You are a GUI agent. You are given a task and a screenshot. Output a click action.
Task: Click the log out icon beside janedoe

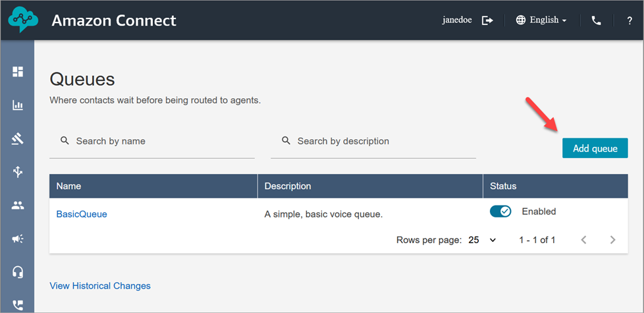pos(487,20)
